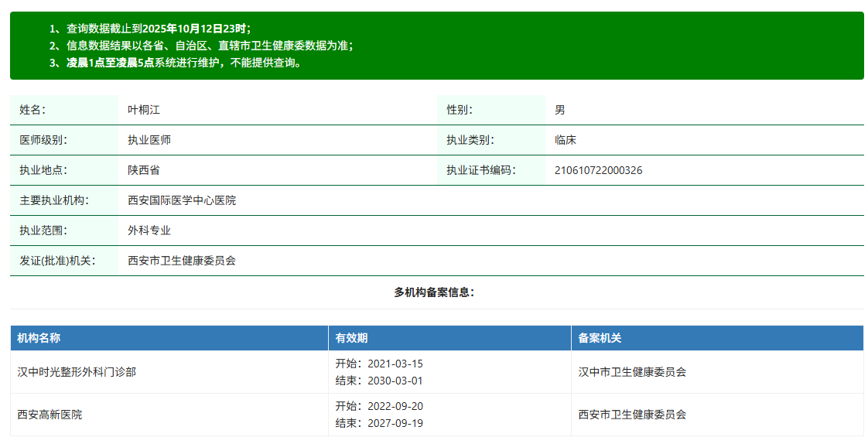This screenshot has width=868, height=444.
Task: Select the 汉中时光整形外科门诊部 row
Action: (x=77, y=372)
